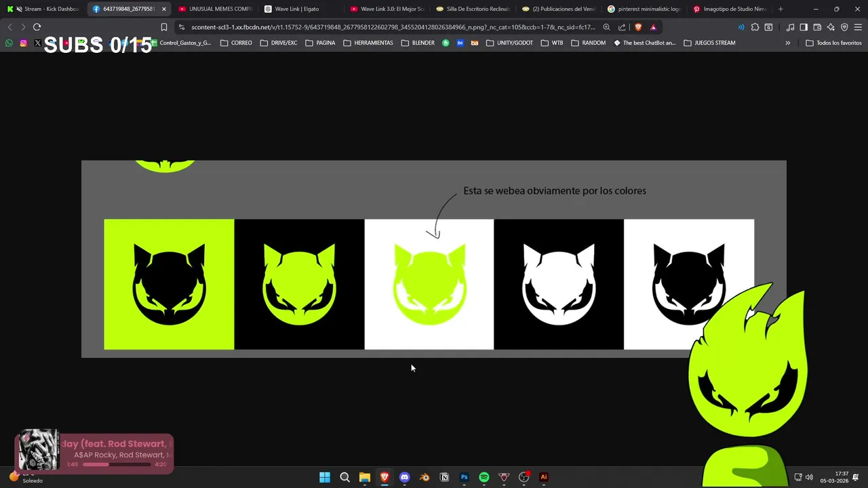Click the white logo on black swatch
Screen dimensions: 868x488
tap(559, 284)
